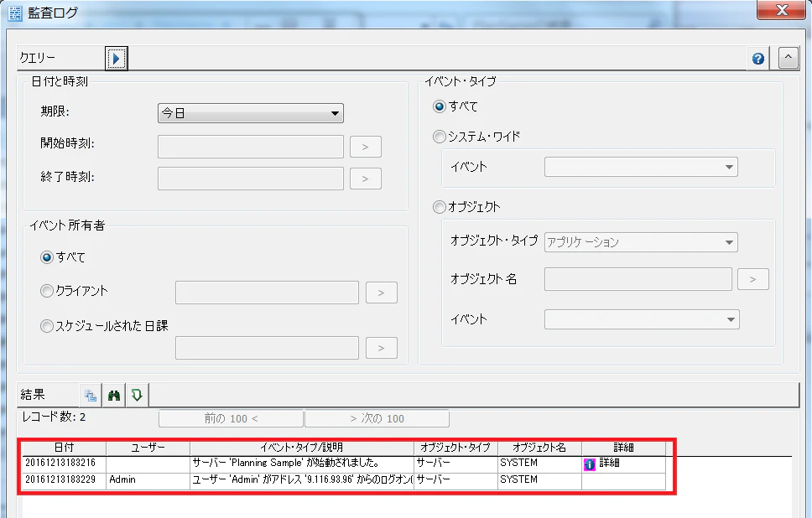Click the イベント・タイプ/説明 column header

tap(302, 448)
